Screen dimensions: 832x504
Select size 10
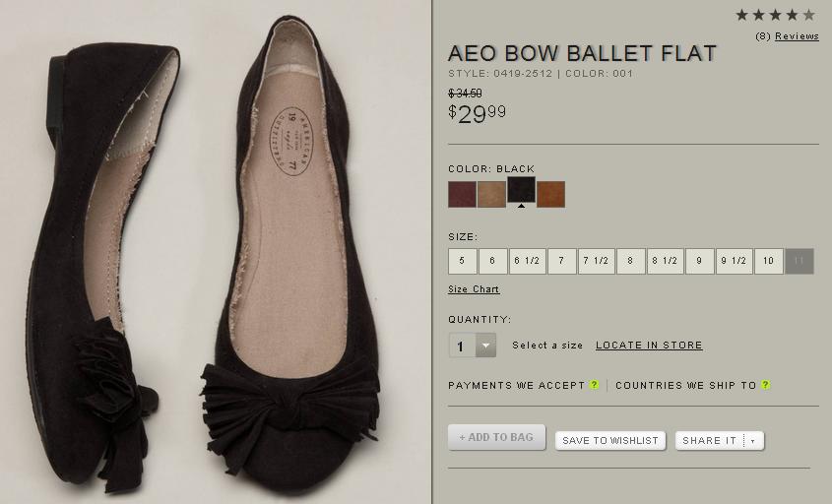(768, 261)
